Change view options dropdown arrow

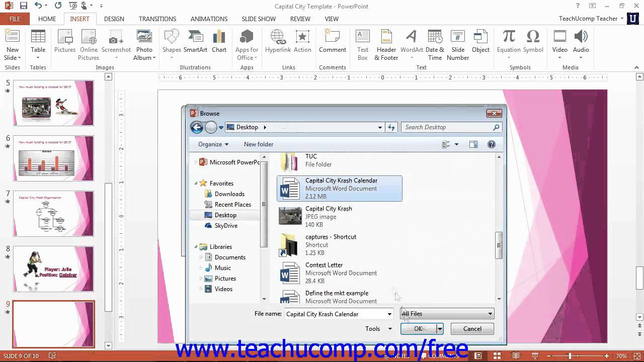[x=456, y=144]
